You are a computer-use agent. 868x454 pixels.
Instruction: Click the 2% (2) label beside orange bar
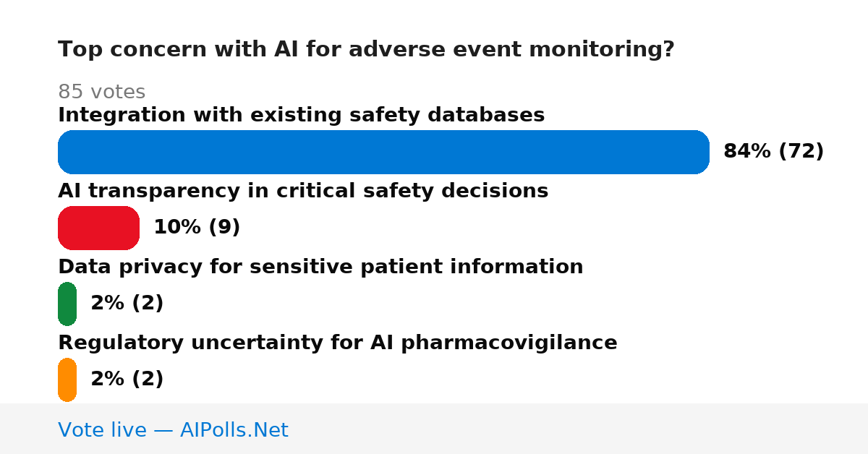[x=127, y=379]
